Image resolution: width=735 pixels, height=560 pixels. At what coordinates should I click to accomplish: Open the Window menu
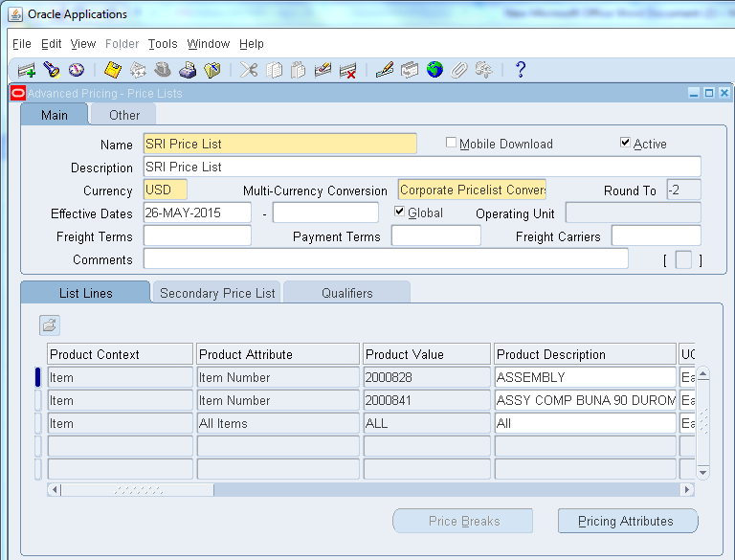pyautogui.click(x=208, y=44)
